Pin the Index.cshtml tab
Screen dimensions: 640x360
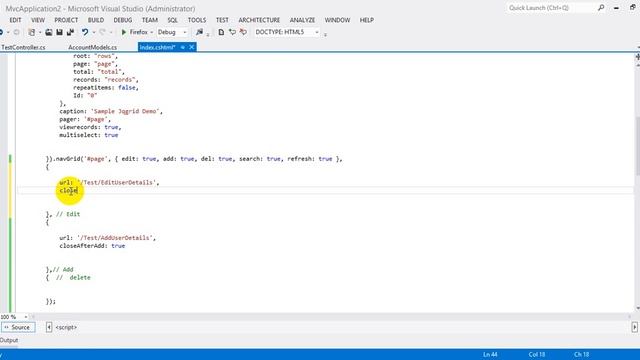tap(183, 47)
